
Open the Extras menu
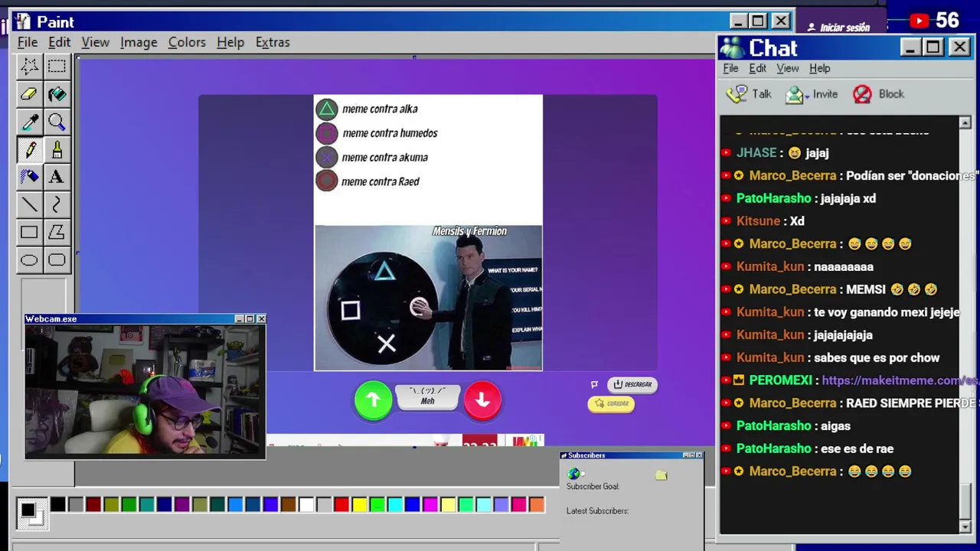pos(273,42)
